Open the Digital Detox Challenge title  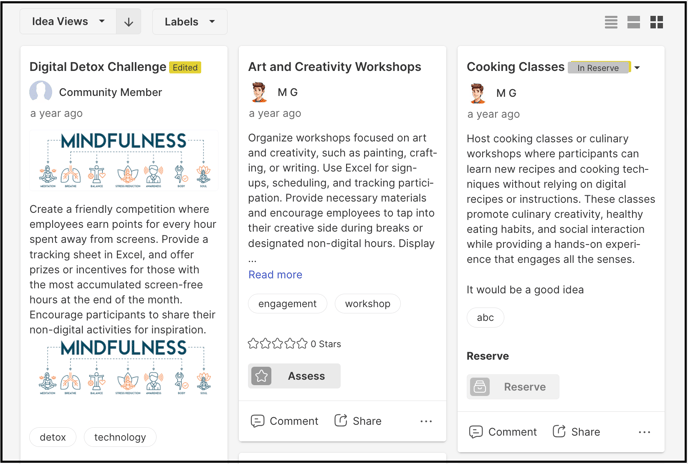coord(98,67)
